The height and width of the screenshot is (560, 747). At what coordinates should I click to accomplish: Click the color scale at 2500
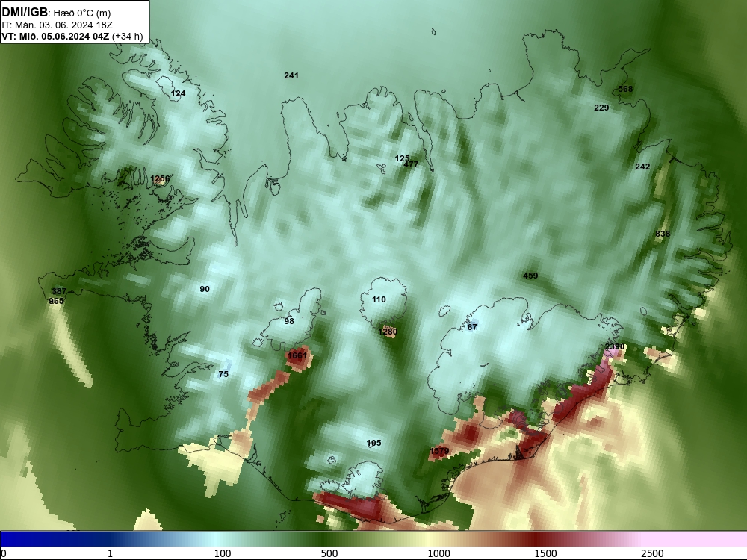(652, 553)
